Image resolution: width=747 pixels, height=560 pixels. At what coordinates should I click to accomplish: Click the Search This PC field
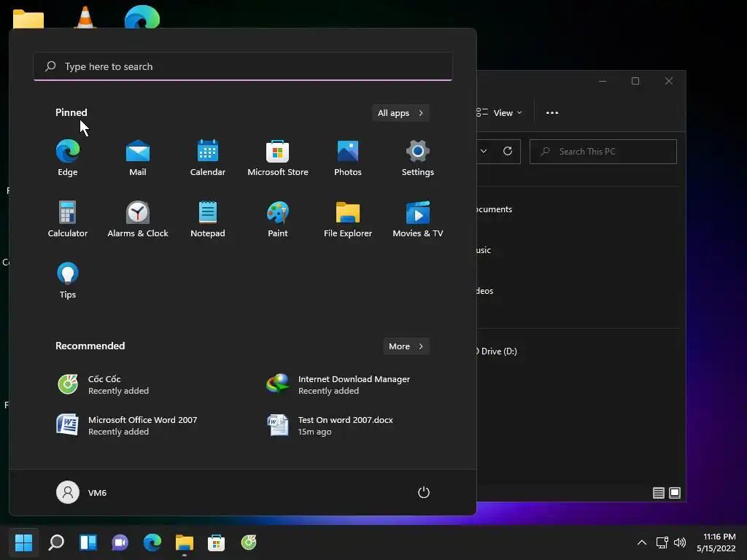tap(603, 152)
